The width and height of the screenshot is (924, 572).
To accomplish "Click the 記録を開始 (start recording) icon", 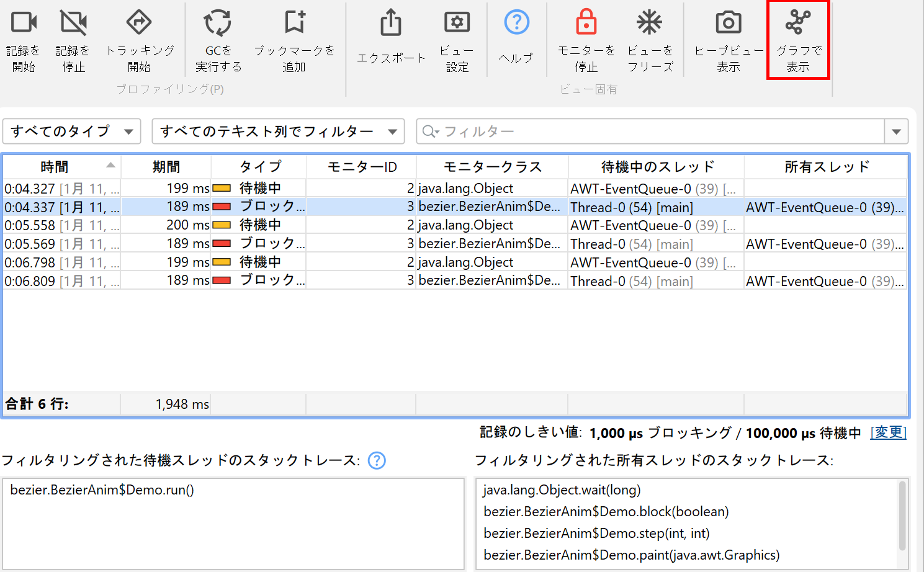I will pos(24,23).
